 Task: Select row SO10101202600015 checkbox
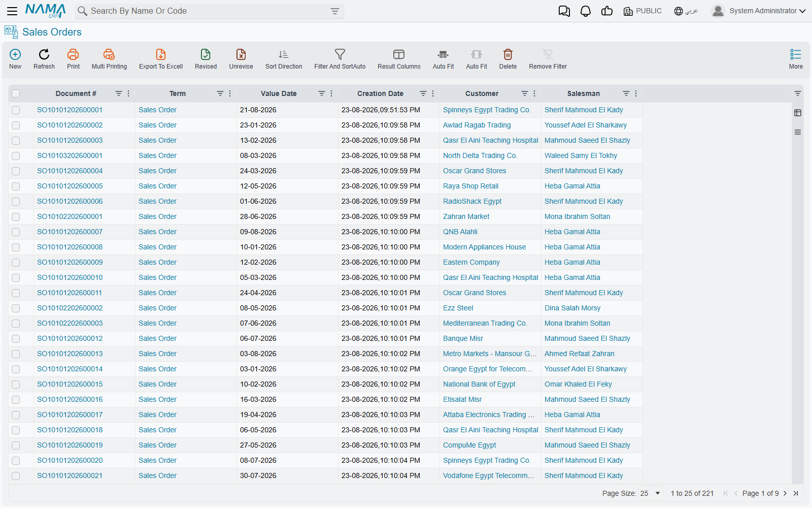tap(16, 385)
